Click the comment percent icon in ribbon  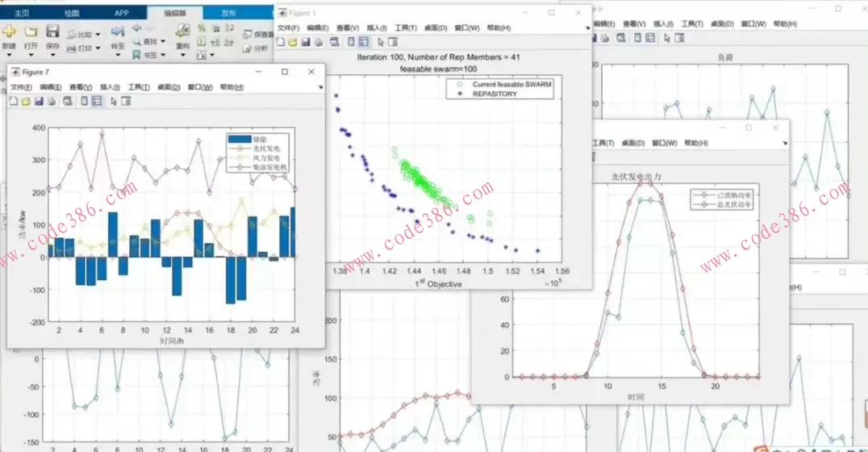[x=202, y=27]
